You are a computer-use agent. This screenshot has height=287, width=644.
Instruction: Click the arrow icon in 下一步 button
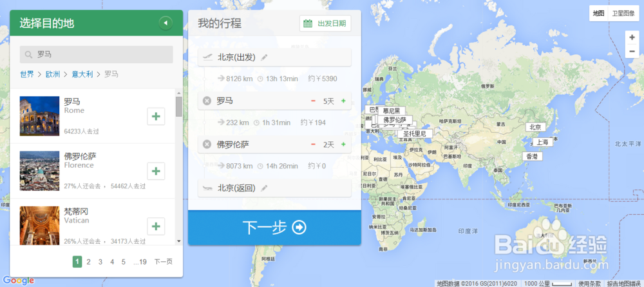coord(299,228)
